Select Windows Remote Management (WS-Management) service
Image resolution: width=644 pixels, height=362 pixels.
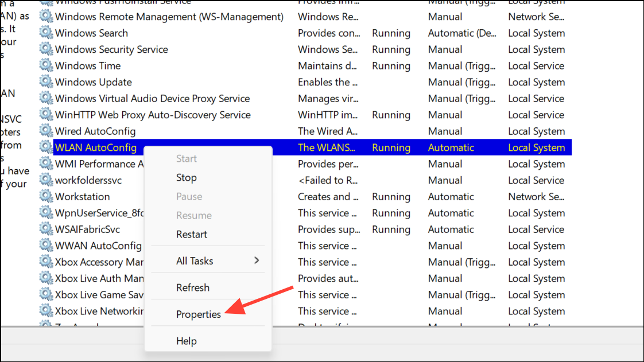pos(169,17)
